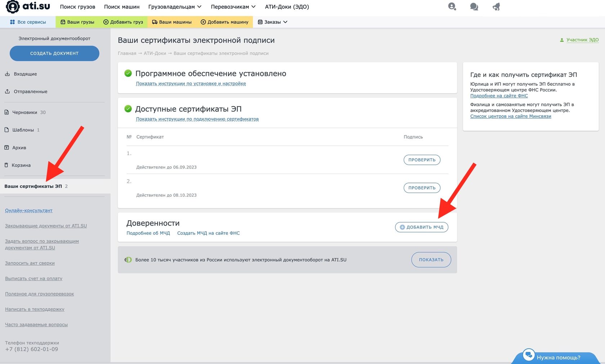Click ПРОВЕРИТЬ for certificate valid until 08.10.2023
Screen dimensions: 605x364
pos(422,188)
